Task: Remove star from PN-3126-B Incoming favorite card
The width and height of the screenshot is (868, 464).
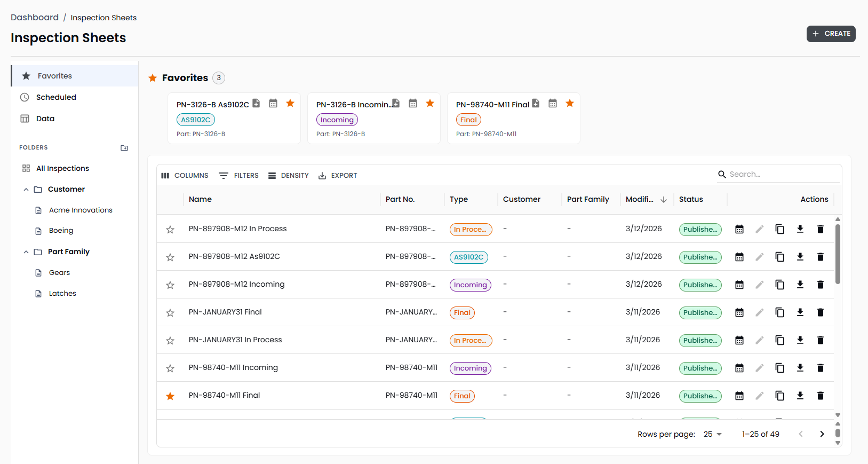Action: click(430, 104)
